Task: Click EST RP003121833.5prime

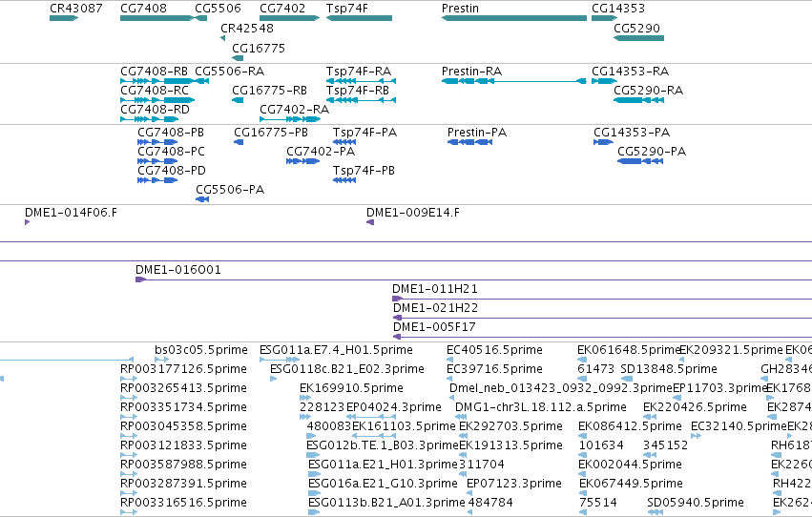Action: 129,455
